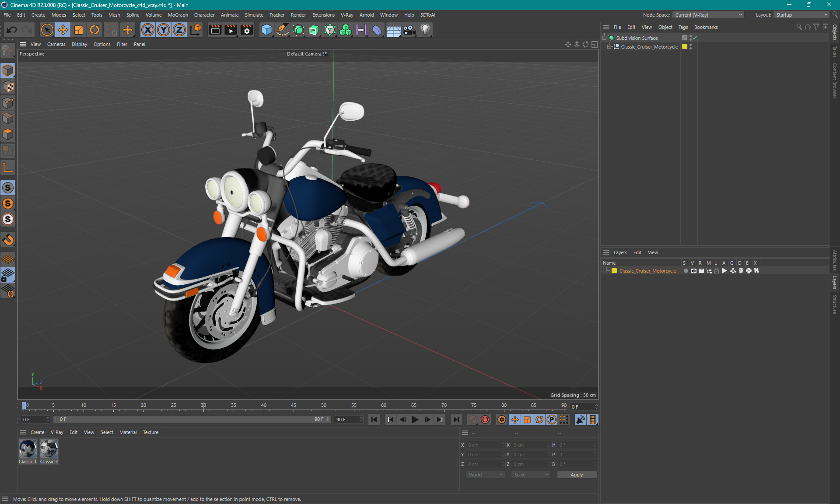Click the coordinate system icon

point(196,30)
